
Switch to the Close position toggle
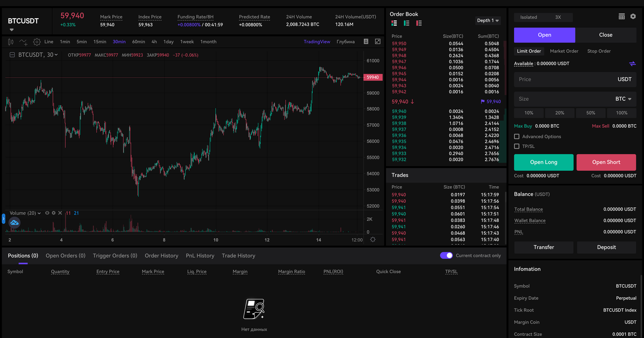[606, 35]
